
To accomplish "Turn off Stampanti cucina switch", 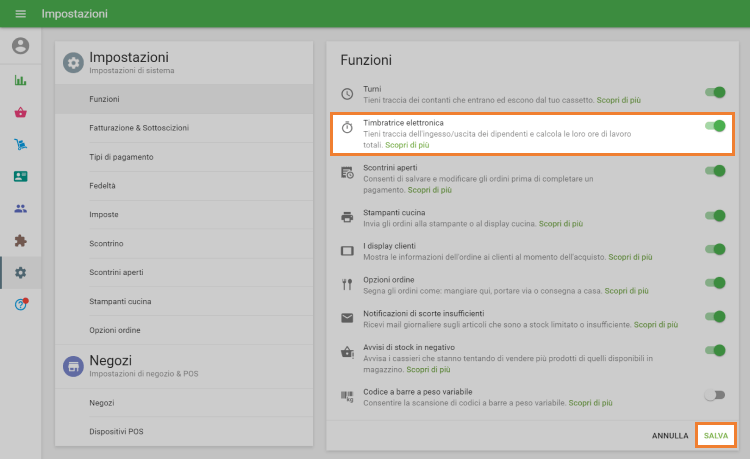I will pos(715,215).
